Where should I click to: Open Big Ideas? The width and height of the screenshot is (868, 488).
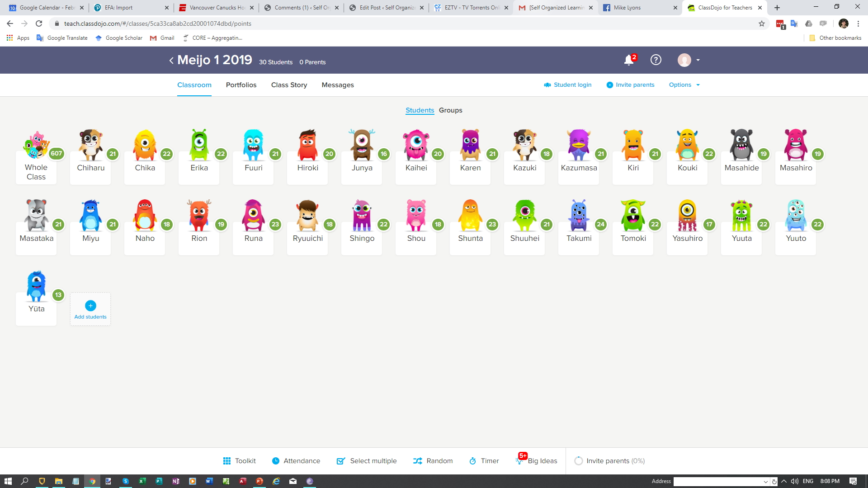point(537,460)
